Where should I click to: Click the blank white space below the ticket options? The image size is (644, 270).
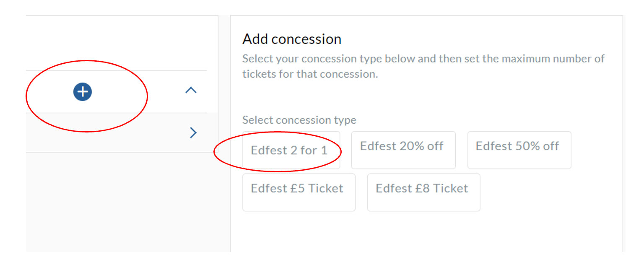pyautogui.click(x=426, y=232)
